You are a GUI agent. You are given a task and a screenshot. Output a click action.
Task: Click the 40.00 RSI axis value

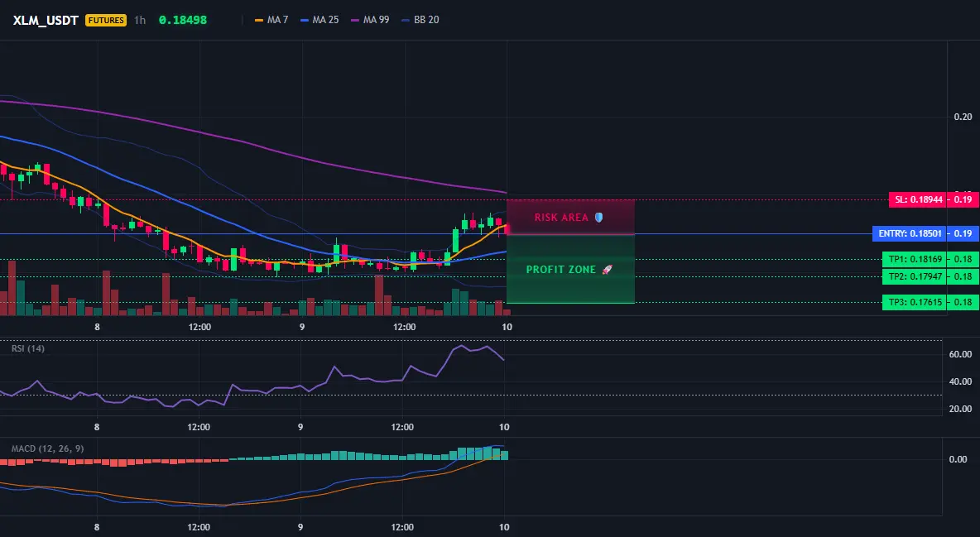click(x=960, y=381)
